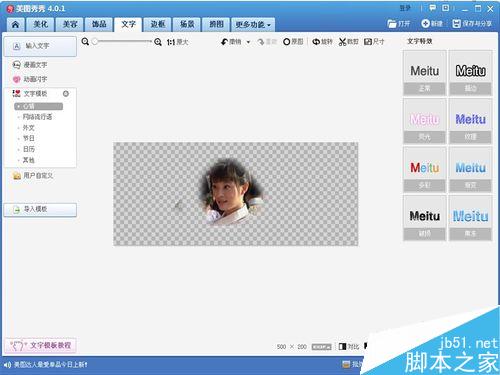Choose the 日历 category
This screenshot has height=375, width=500.
(28, 149)
